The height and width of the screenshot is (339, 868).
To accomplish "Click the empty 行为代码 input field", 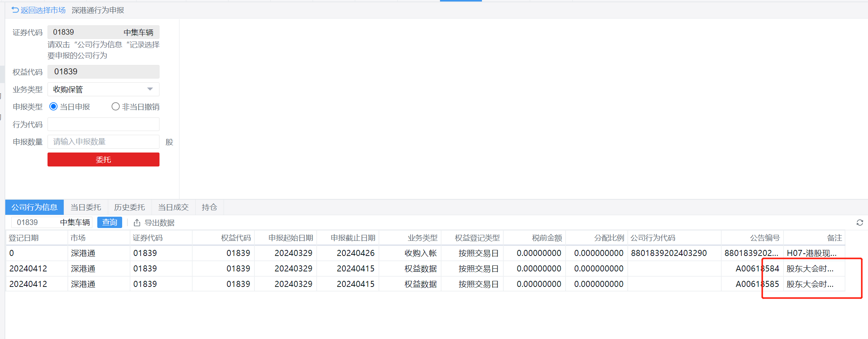I will click(103, 124).
